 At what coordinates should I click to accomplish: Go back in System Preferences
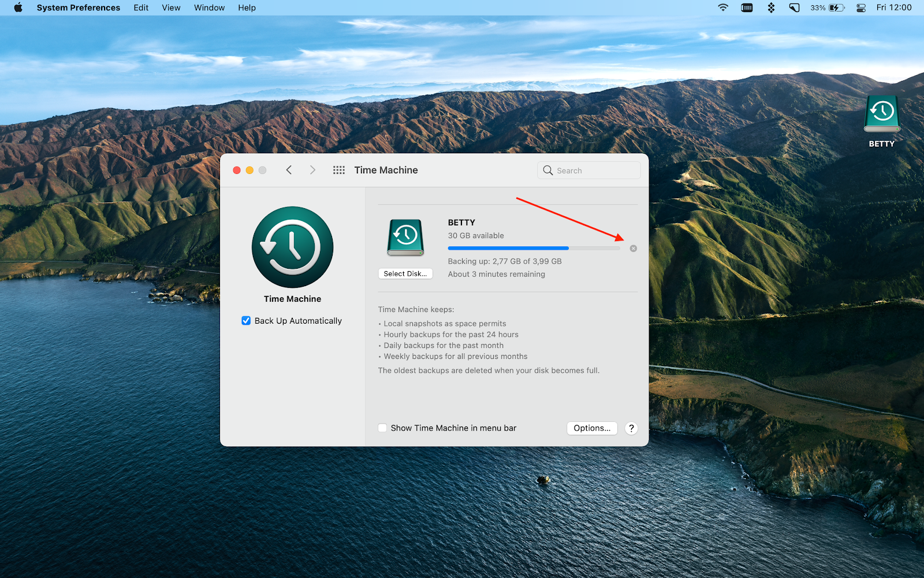click(289, 170)
